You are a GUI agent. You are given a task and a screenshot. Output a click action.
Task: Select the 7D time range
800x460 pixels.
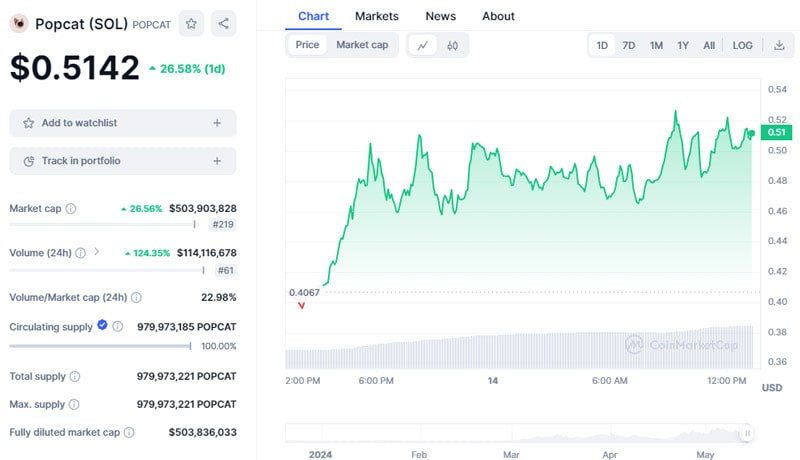pyautogui.click(x=629, y=45)
